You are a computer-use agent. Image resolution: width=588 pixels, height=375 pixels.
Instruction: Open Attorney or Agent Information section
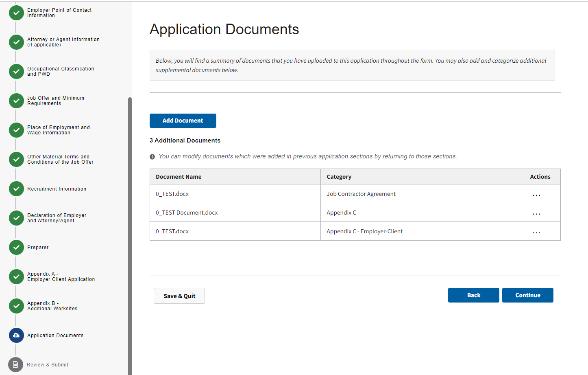[x=63, y=42]
